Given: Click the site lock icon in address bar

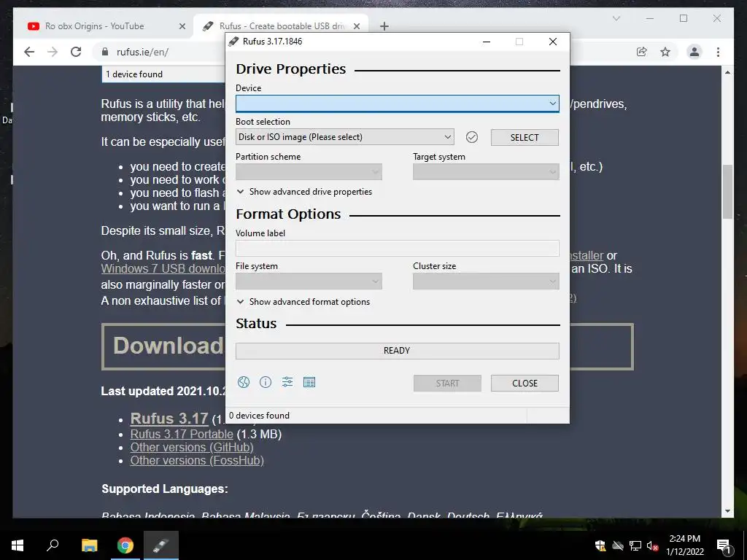Looking at the screenshot, I should (x=105, y=52).
